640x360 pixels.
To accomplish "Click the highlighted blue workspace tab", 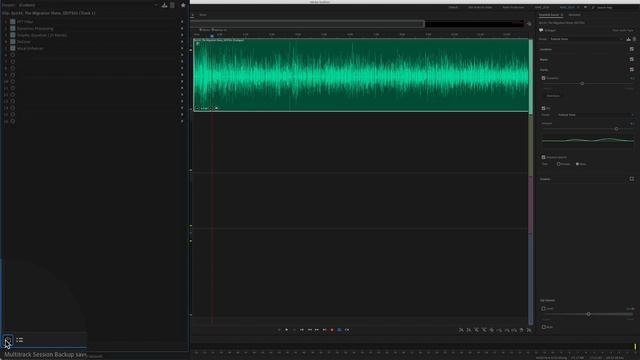I will click(x=567, y=7).
